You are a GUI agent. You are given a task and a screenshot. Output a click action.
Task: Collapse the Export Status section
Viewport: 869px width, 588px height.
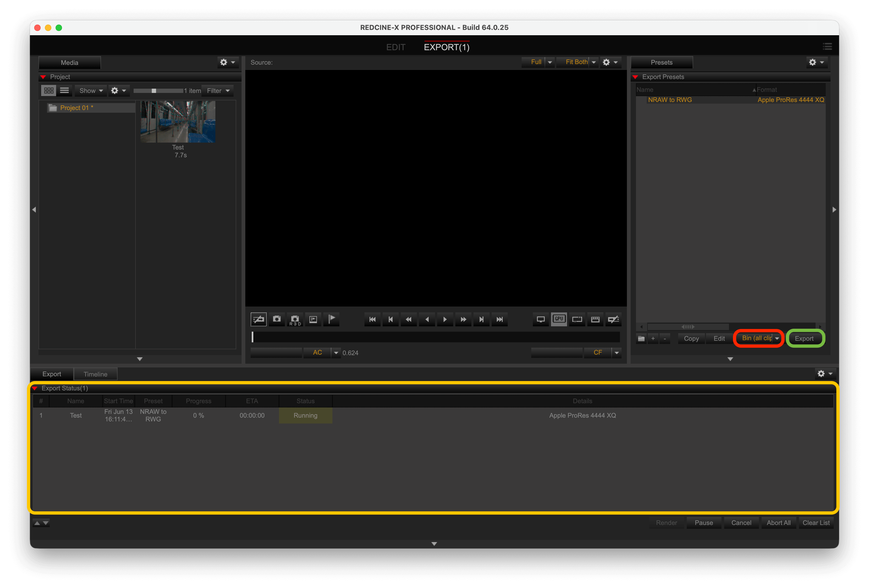(35, 389)
